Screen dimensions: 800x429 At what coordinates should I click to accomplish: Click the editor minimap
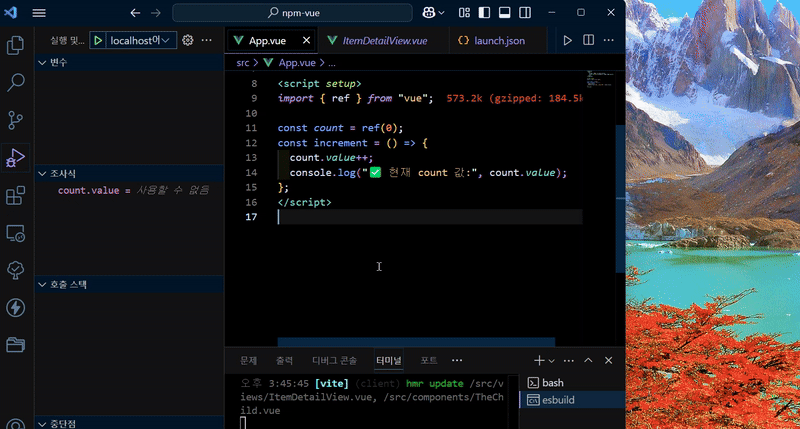pyautogui.click(x=599, y=79)
